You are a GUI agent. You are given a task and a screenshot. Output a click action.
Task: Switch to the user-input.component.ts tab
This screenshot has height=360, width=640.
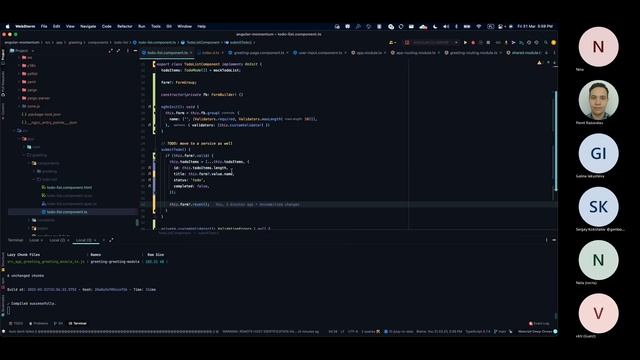(320, 53)
